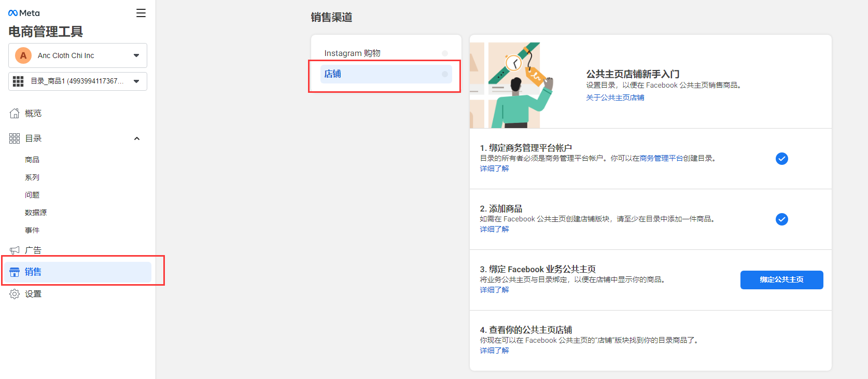The image size is (868, 379).
Task: Click the 绑定公共主页 button
Action: pyautogui.click(x=781, y=280)
